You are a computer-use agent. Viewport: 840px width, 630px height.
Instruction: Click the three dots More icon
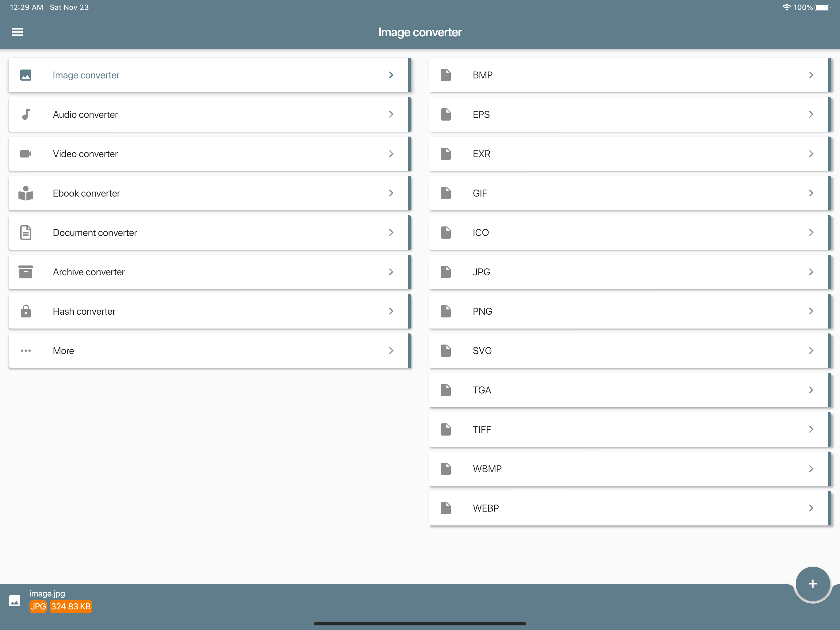tap(26, 351)
